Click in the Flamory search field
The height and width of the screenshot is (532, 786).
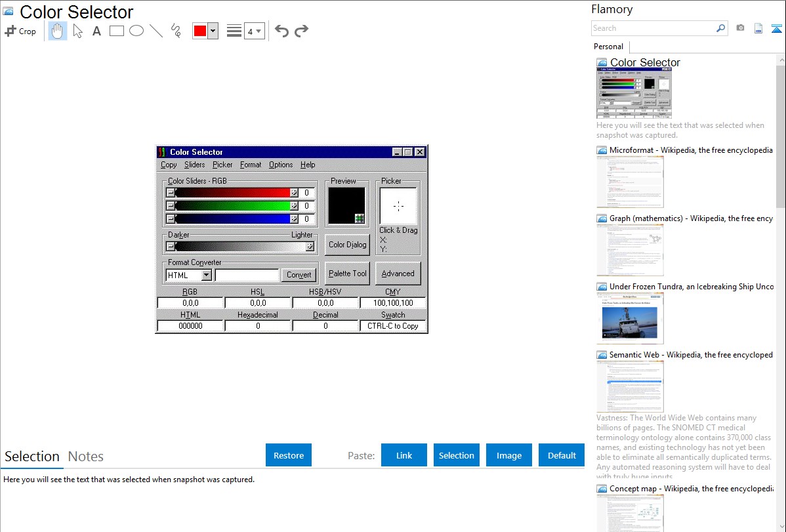point(652,28)
